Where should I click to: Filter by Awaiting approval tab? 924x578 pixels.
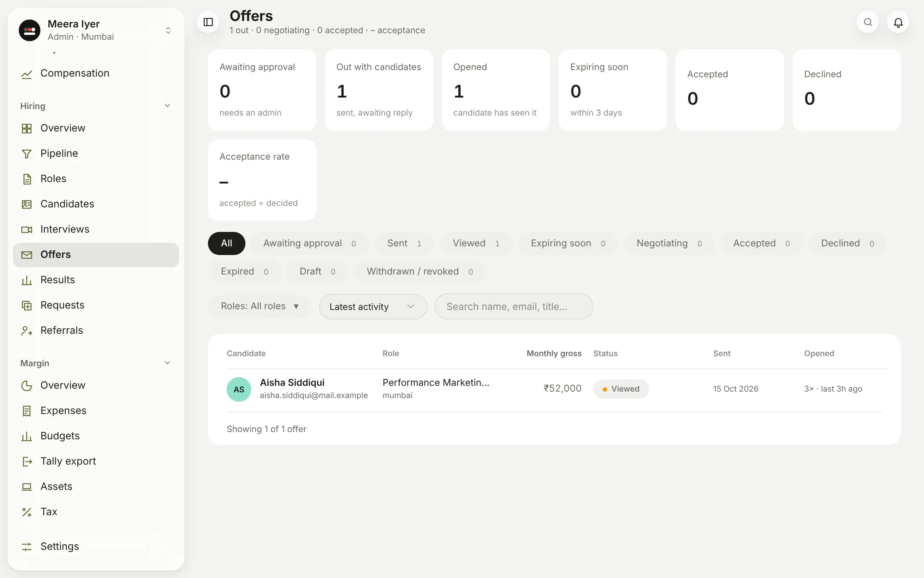coord(310,243)
